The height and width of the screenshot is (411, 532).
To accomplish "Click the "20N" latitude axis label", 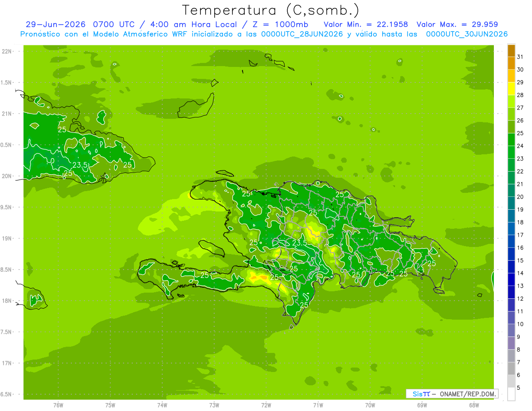I will click(x=7, y=176).
